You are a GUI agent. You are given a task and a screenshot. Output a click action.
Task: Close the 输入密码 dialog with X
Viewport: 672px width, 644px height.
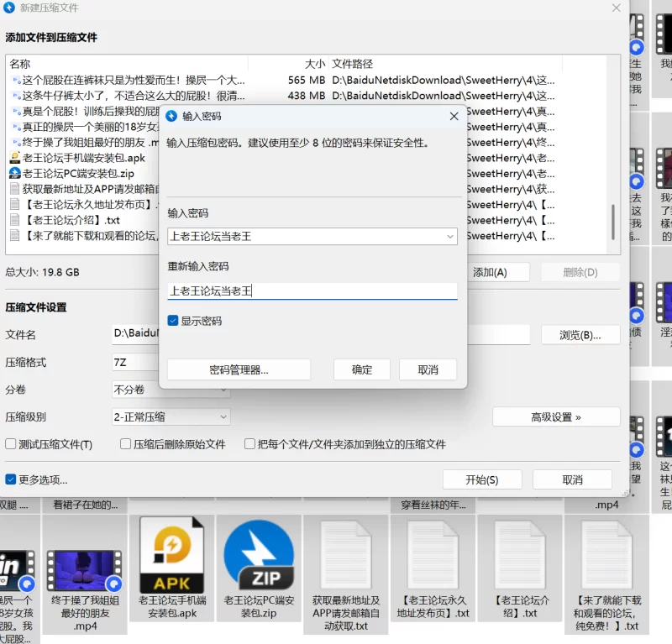click(x=454, y=116)
